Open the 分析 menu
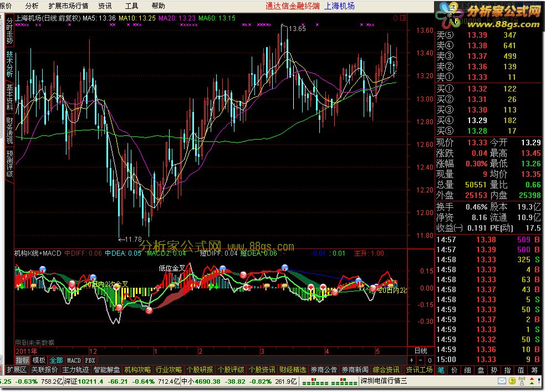Image resolution: width=546 pixels, height=392 pixels. pos(32,6)
